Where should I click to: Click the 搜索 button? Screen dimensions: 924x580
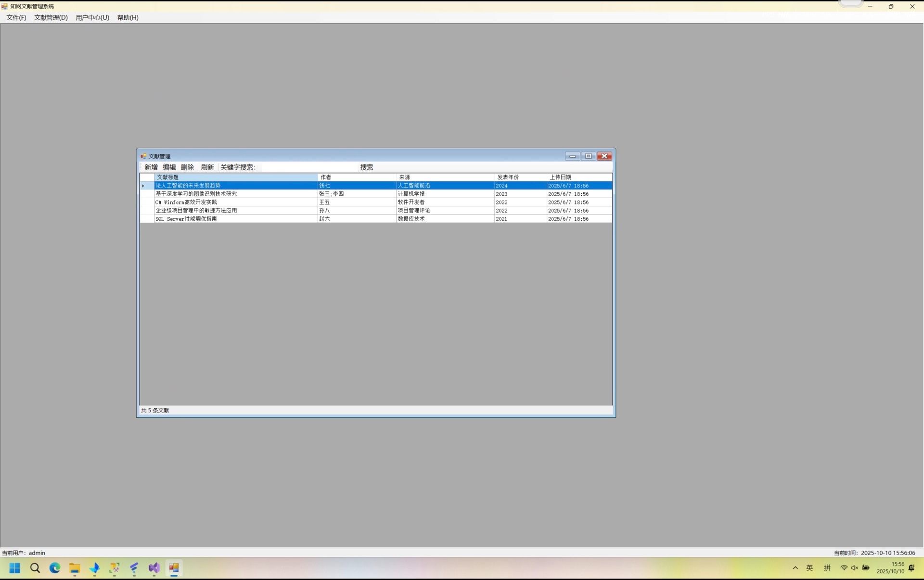(x=366, y=167)
